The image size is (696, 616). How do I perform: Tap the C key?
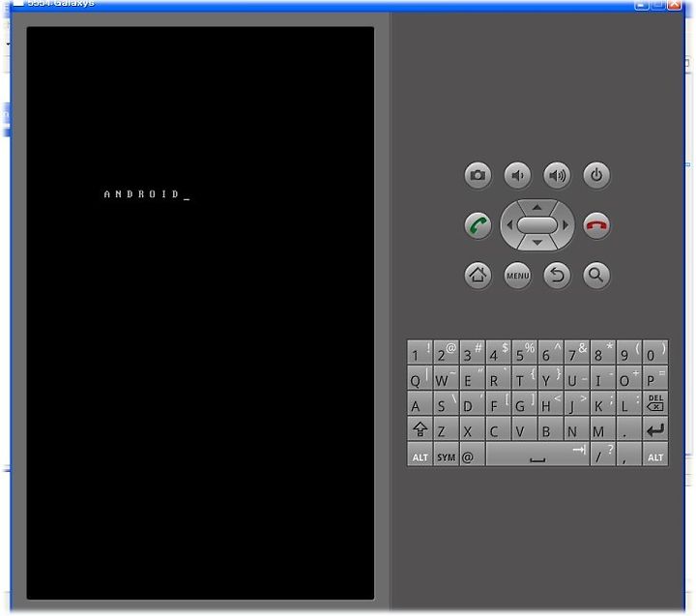point(498,428)
